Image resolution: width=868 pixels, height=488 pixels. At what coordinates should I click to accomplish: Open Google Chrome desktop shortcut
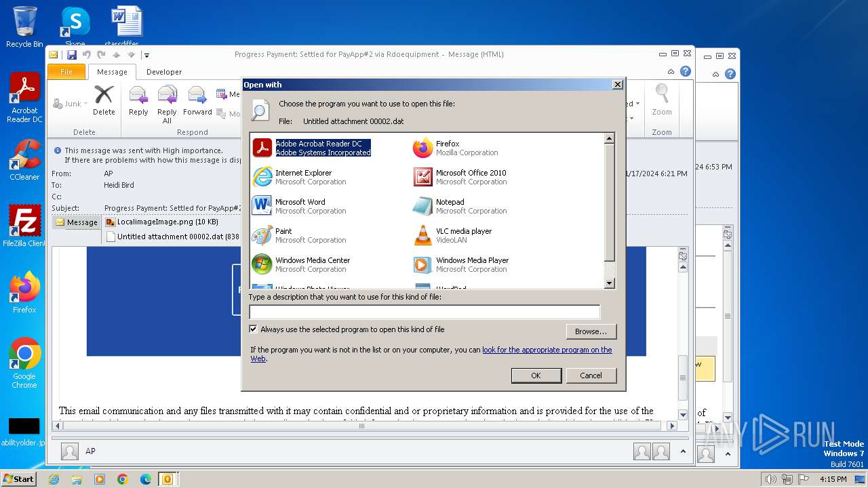(x=24, y=363)
